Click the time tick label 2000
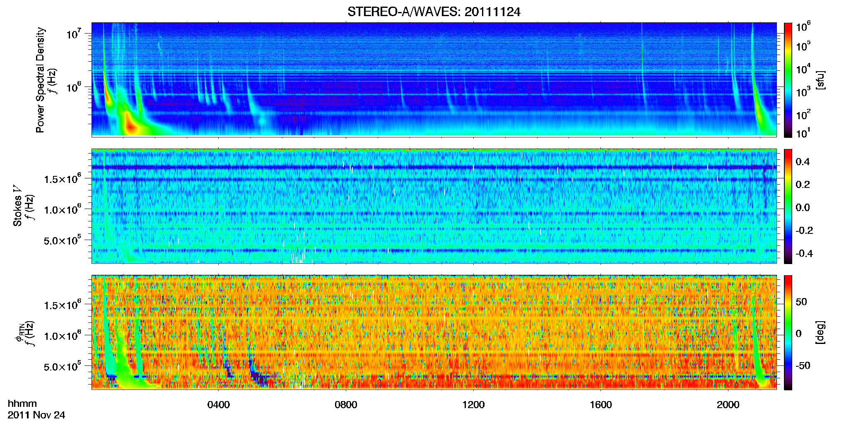The width and height of the screenshot is (868, 447). [728, 405]
